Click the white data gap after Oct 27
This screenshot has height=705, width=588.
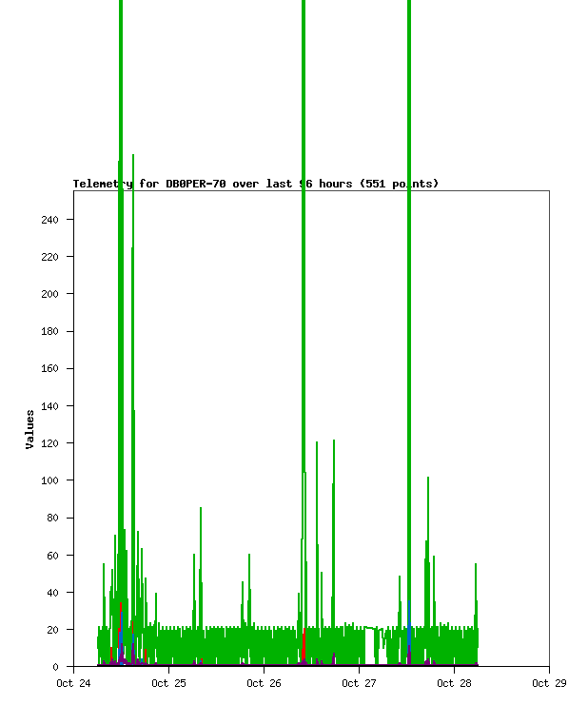click(x=370, y=647)
